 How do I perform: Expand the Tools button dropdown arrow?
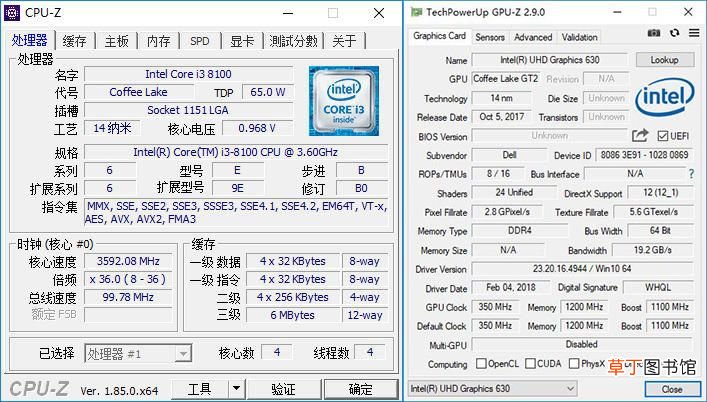coord(236,388)
